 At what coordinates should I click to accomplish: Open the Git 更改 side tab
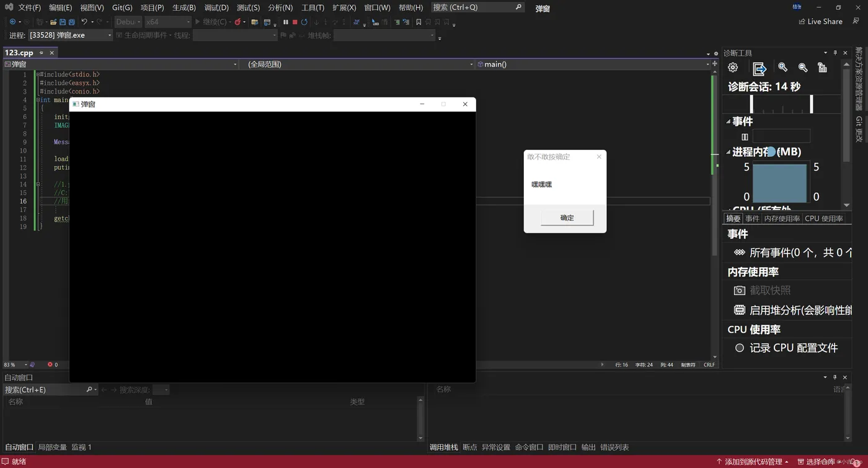point(859,129)
